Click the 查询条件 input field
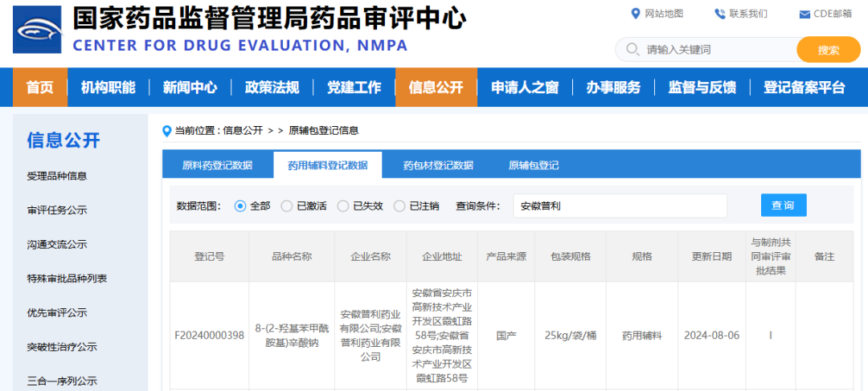Screen dimensions: 868x391 (620, 206)
